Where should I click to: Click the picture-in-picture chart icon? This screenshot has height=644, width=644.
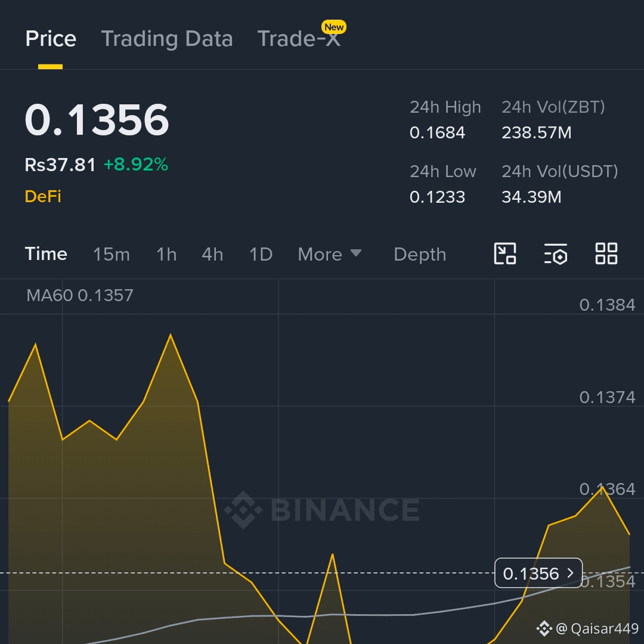point(505,253)
